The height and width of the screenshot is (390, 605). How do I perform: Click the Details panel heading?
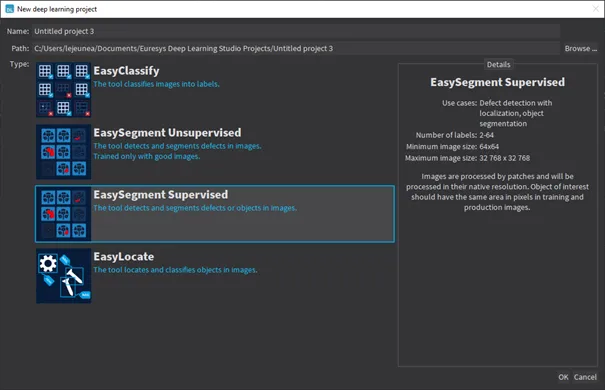click(498, 64)
